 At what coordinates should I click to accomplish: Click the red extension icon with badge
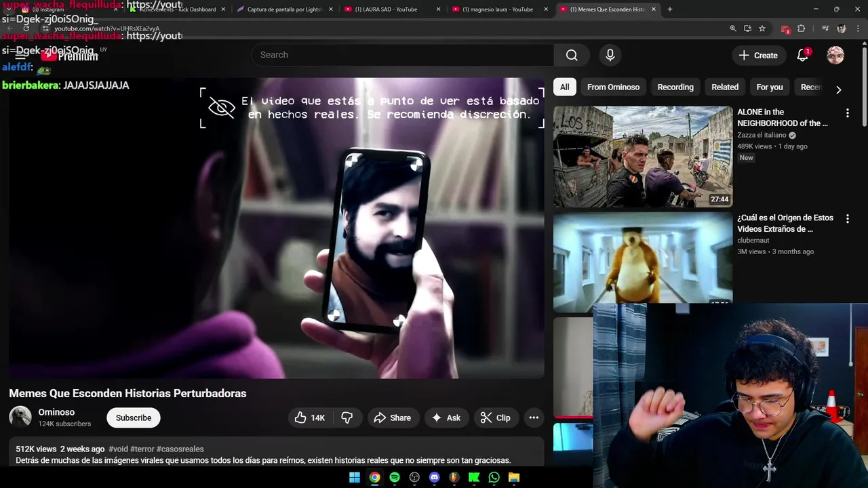(x=785, y=29)
